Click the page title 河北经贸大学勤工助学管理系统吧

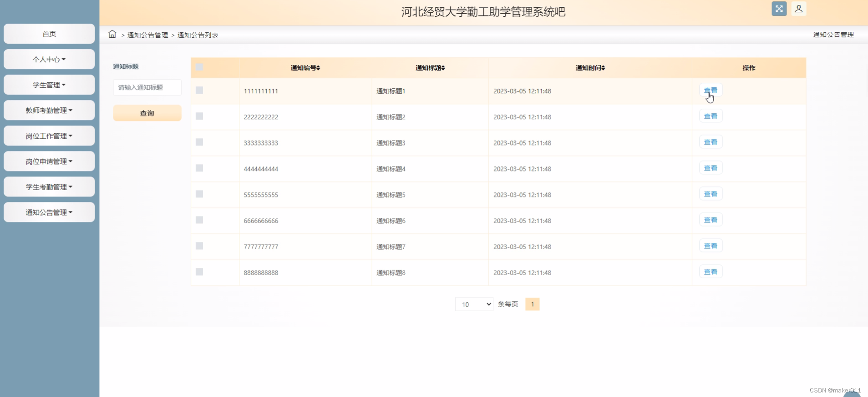(x=483, y=12)
